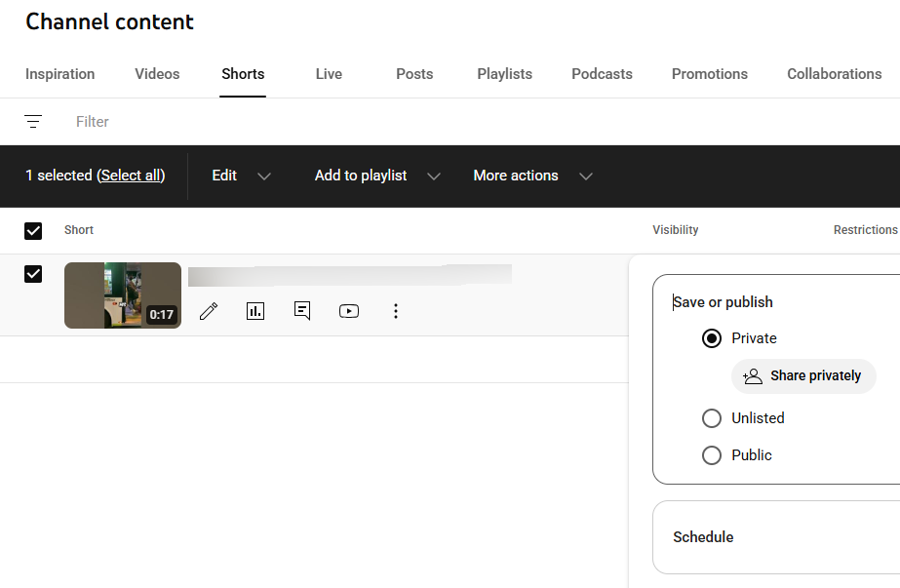Select the Private visibility radio button
The image size is (900, 588).
coord(712,338)
